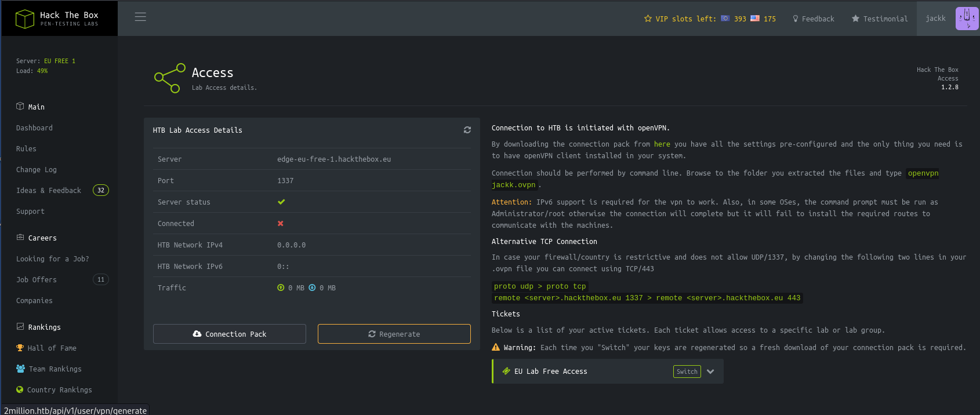
Task: Select the IPv6 value 0::
Action: (283, 267)
